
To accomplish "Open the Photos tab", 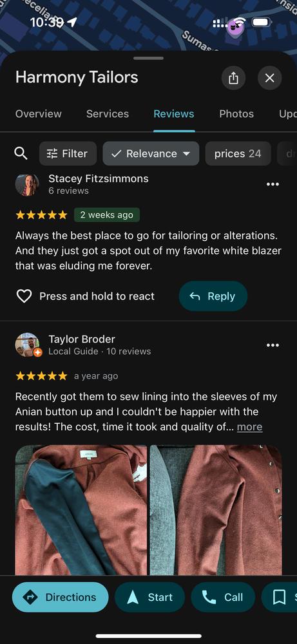I will click(236, 114).
